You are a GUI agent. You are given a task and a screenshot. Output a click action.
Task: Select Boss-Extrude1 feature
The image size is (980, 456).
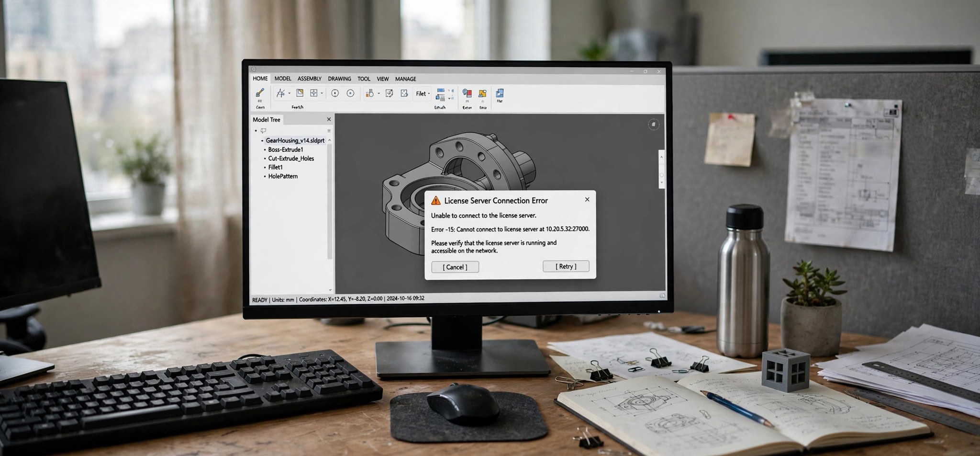point(286,149)
